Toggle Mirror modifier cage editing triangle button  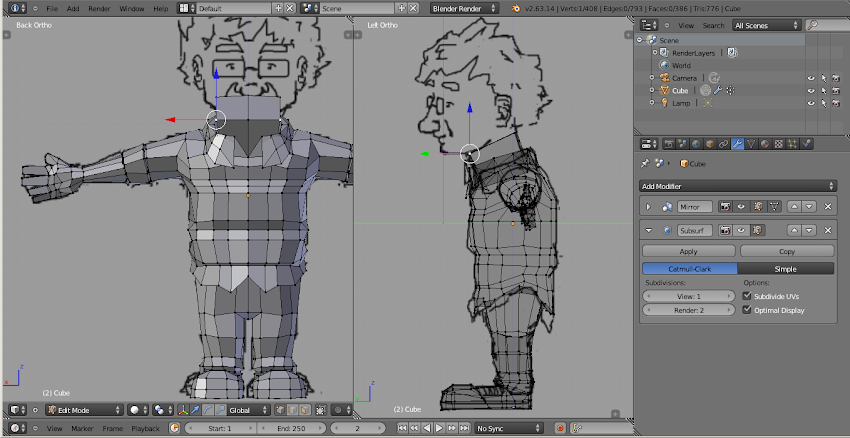(775, 207)
